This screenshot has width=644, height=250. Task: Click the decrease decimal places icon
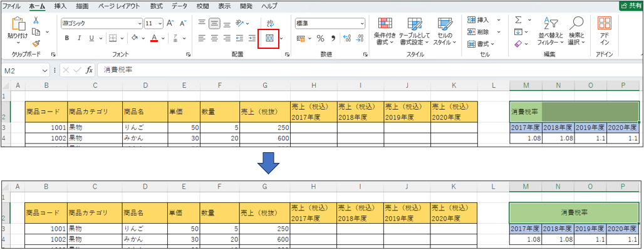360,39
